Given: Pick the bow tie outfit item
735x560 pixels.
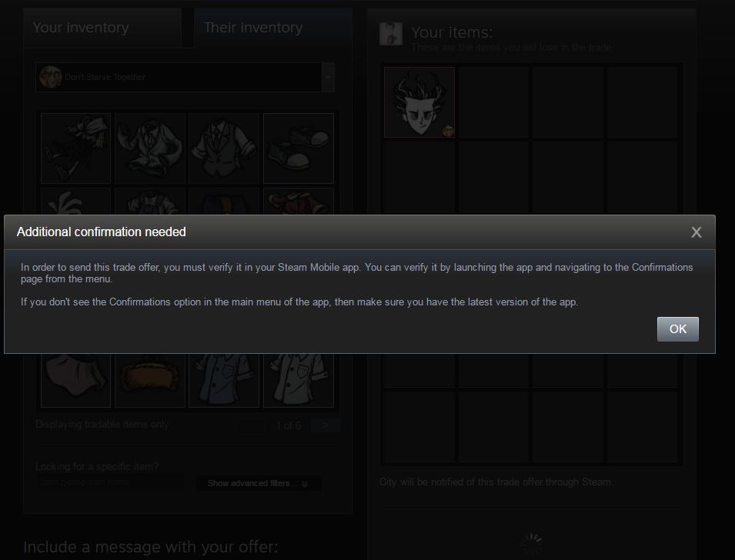Looking at the screenshot, I should pyautogui.click(x=76, y=148).
